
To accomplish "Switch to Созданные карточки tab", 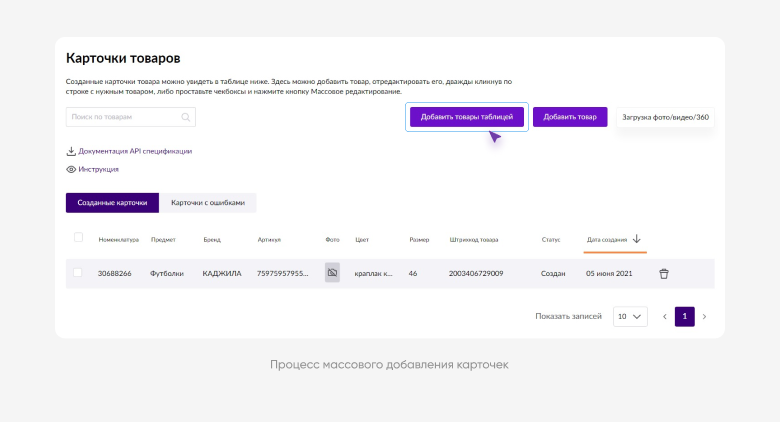I will [x=112, y=203].
